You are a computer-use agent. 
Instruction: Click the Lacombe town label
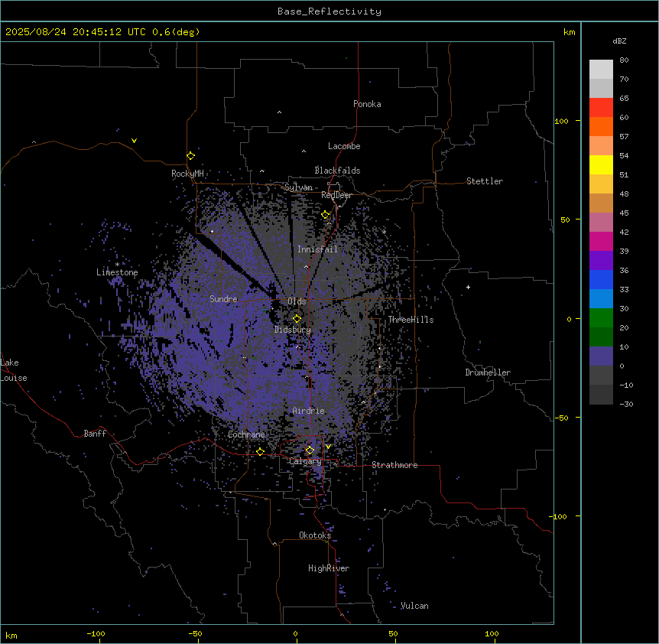(x=344, y=146)
